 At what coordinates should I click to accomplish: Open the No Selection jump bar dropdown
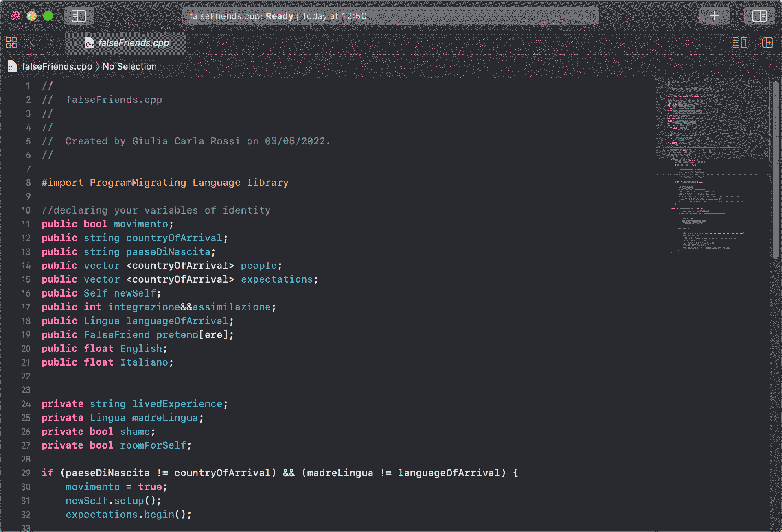click(x=129, y=66)
